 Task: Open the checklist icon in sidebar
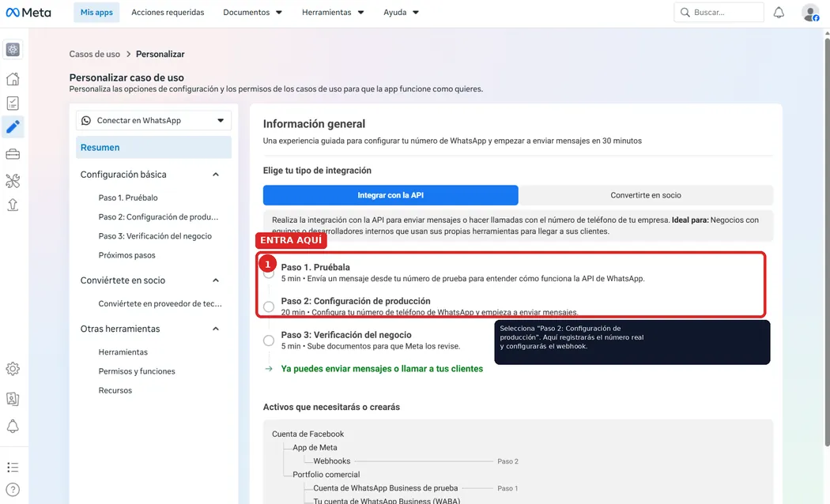click(13, 103)
